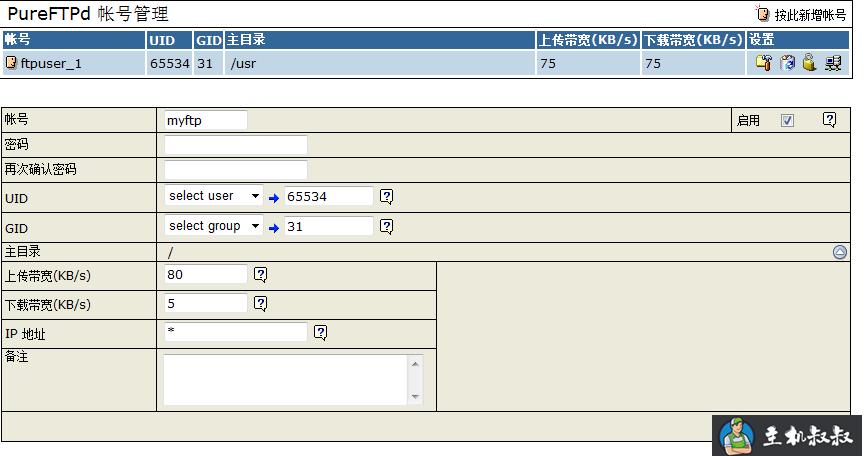Click the 帐号 field containing myftp
This screenshot has width=867, height=456.
pos(206,120)
